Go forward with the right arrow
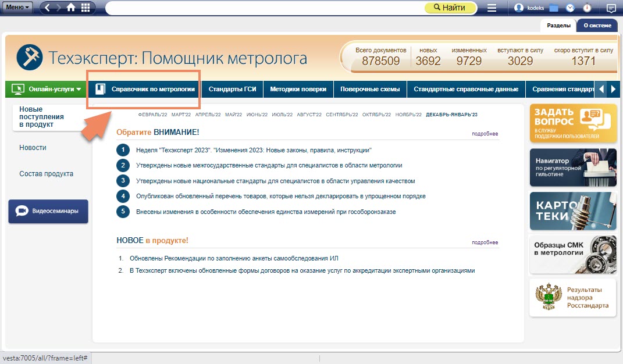 point(59,8)
